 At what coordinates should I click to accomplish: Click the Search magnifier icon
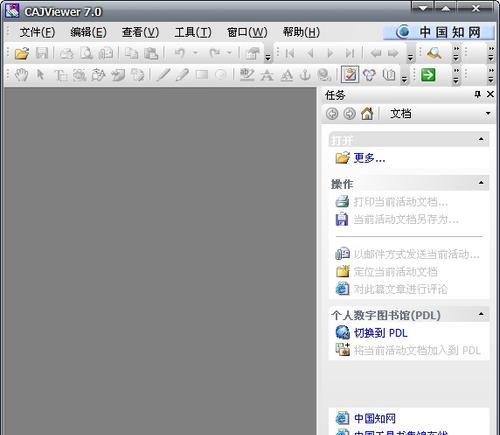(x=435, y=53)
